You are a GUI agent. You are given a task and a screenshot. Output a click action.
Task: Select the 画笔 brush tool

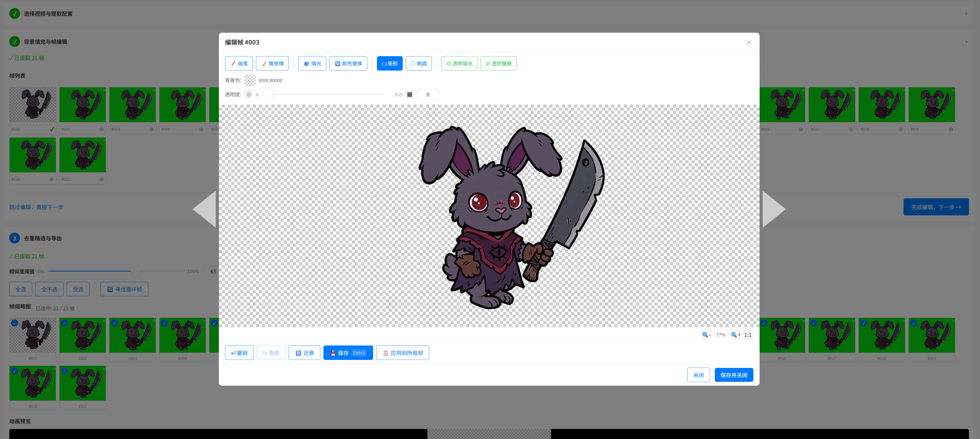238,64
